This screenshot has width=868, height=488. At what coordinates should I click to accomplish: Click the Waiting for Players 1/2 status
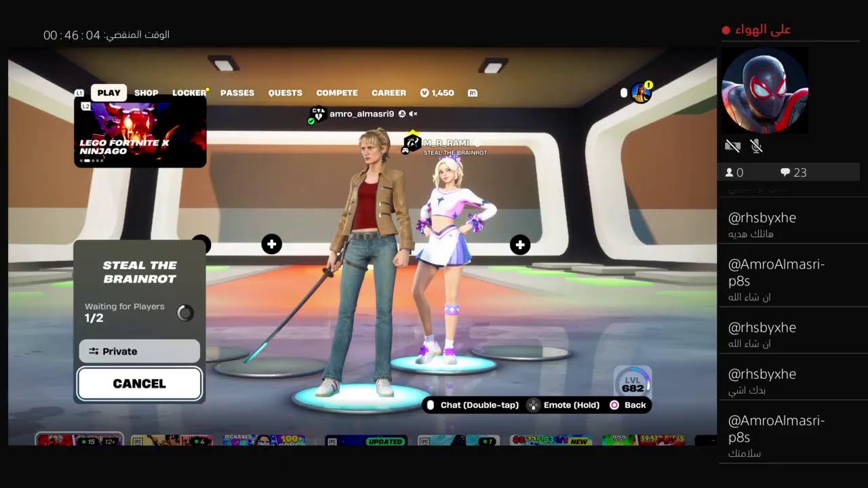[x=125, y=312]
